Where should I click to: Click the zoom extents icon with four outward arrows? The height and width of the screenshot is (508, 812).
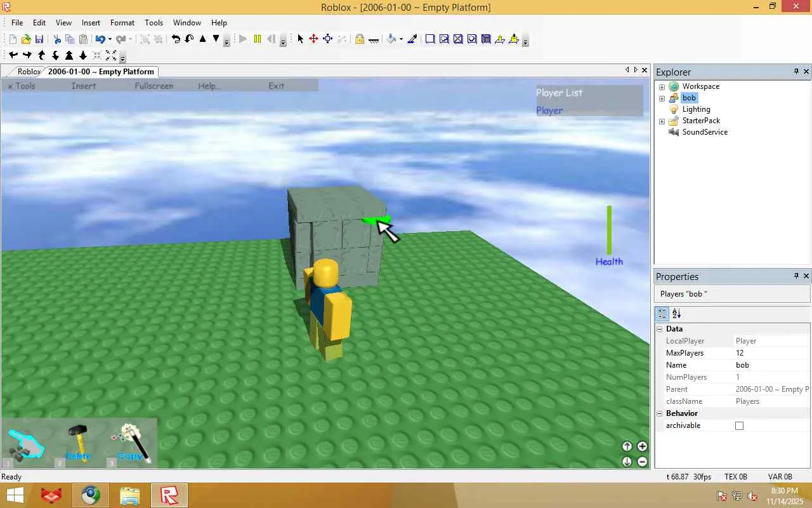[x=111, y=56]
